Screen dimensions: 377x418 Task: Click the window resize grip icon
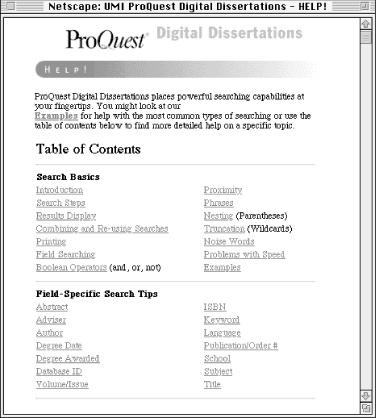pyautogui.click(x=366, y=407)
